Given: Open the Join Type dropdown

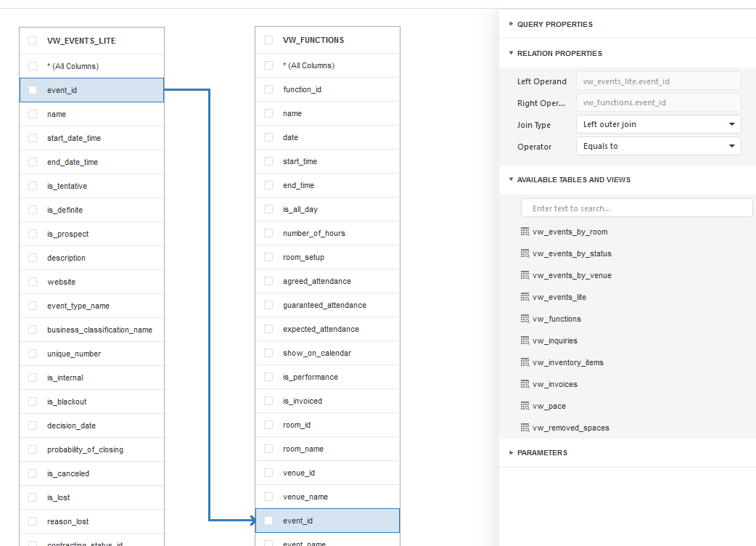Looking at the screenshot, I should (659, 124).
